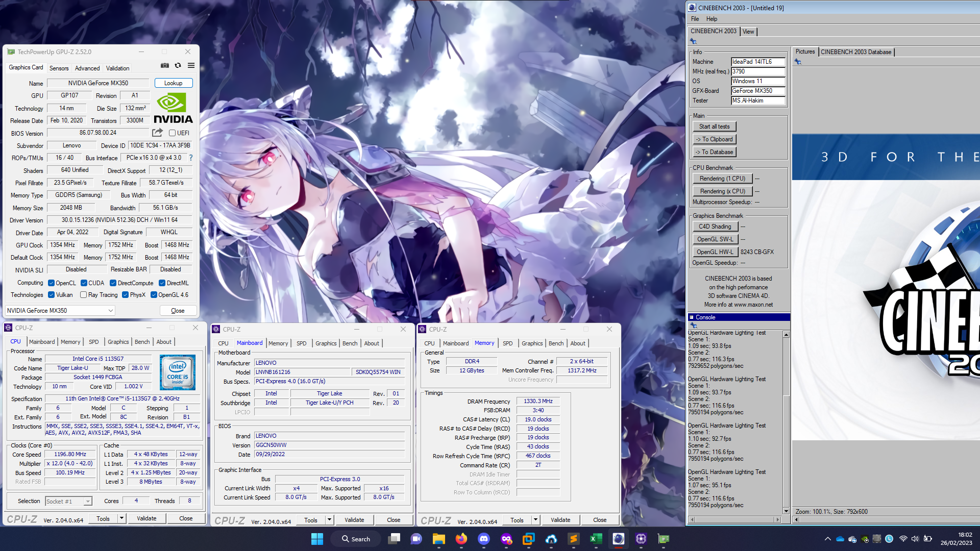Open the Socket #1 selection dropdown
The width and height of the screenshot is (980, 551).
(68, 502)
